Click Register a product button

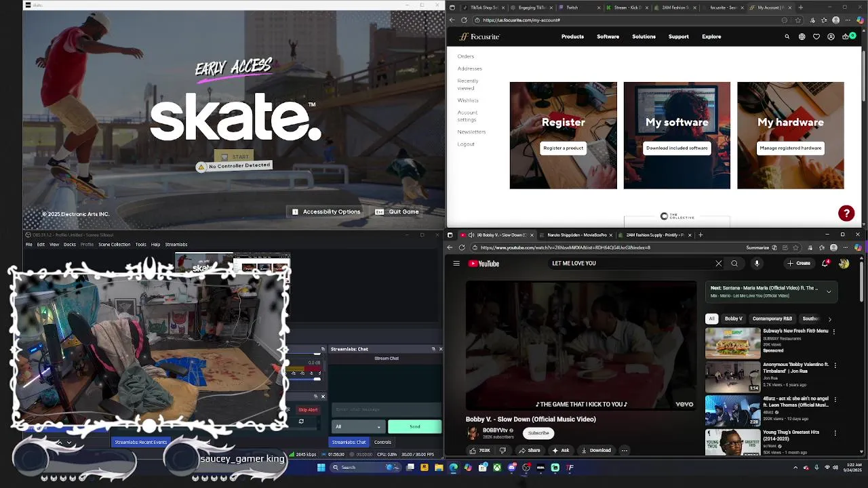563,148
